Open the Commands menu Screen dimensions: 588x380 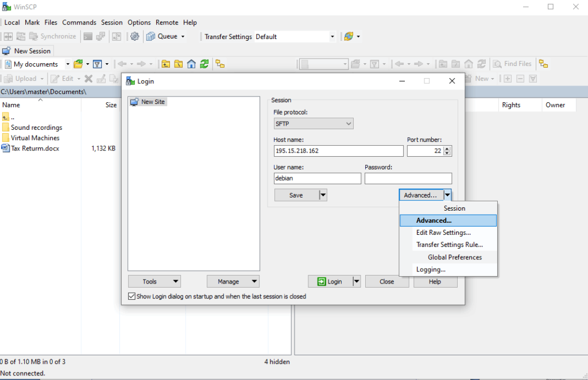(x=79, y=22)
